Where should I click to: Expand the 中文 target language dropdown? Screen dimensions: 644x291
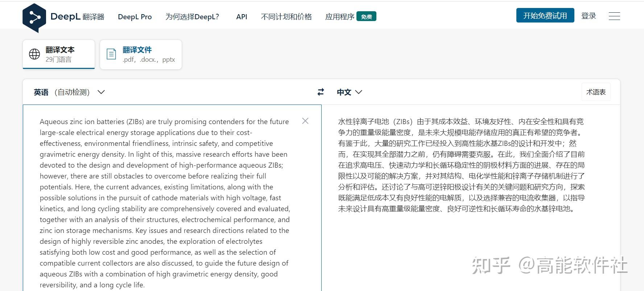pos(350,92)
